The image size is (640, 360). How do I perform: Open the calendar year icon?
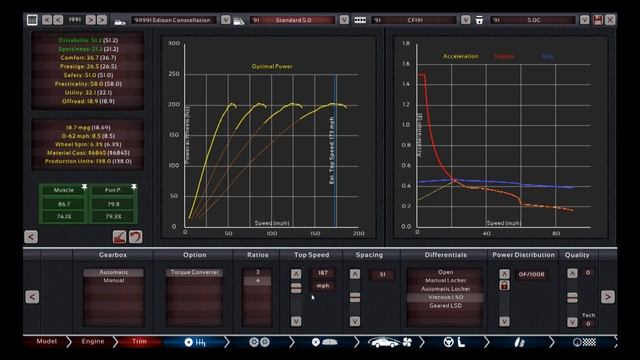32,20
